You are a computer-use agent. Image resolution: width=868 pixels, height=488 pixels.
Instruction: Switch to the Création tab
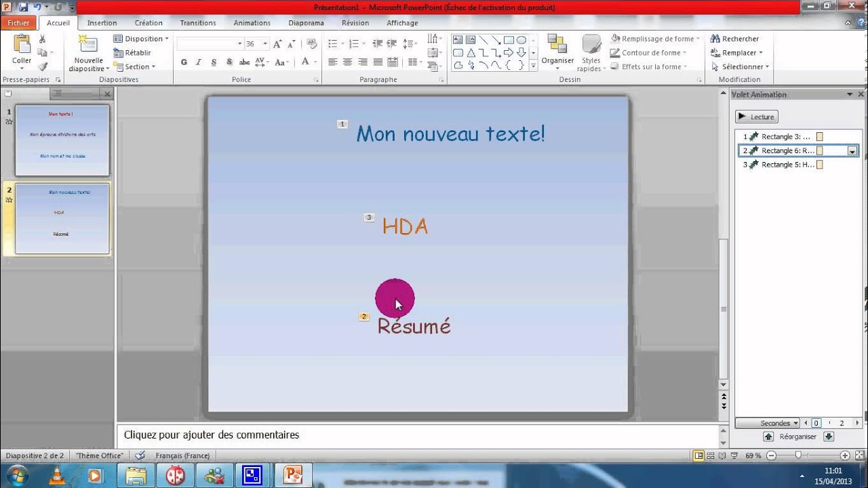point(149,23)
